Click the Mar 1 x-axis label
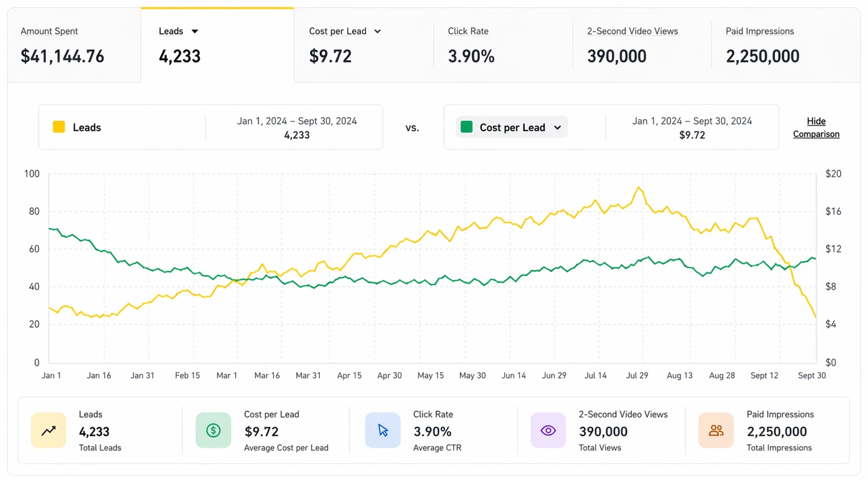Image resolution: width=868 pixels, height=480 pixels. click(x=226, y=375)
